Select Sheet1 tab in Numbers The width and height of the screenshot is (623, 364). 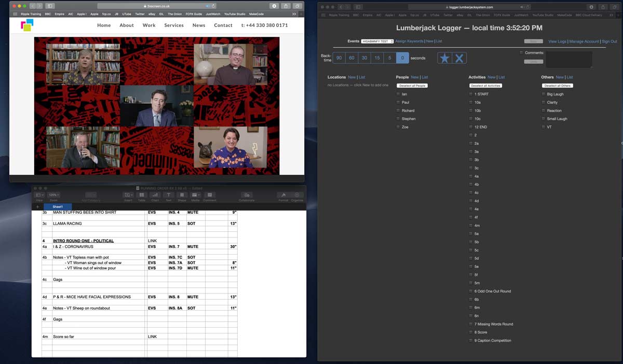(58, 207)
